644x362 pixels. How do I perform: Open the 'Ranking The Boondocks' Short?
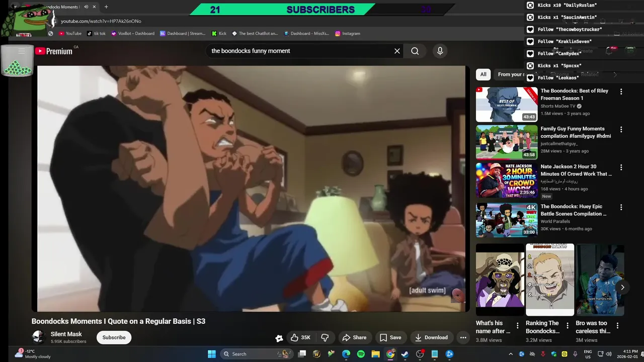coord(550,280)
